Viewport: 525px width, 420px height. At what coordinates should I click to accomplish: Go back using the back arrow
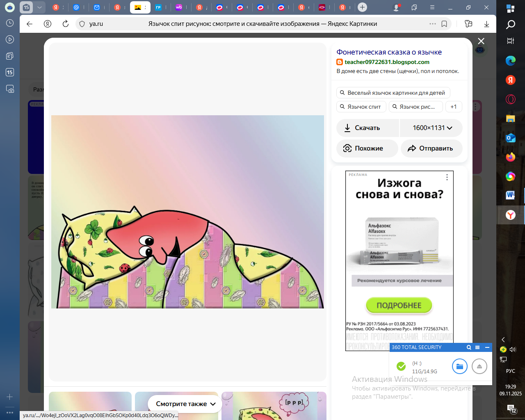[x=30, y=24]
